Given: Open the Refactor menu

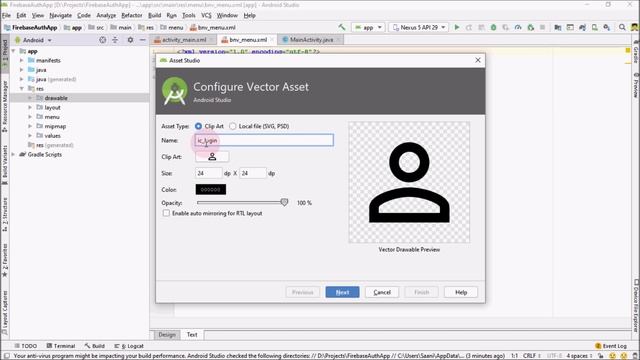Looking at the screenshot, I should pos(131,15).
